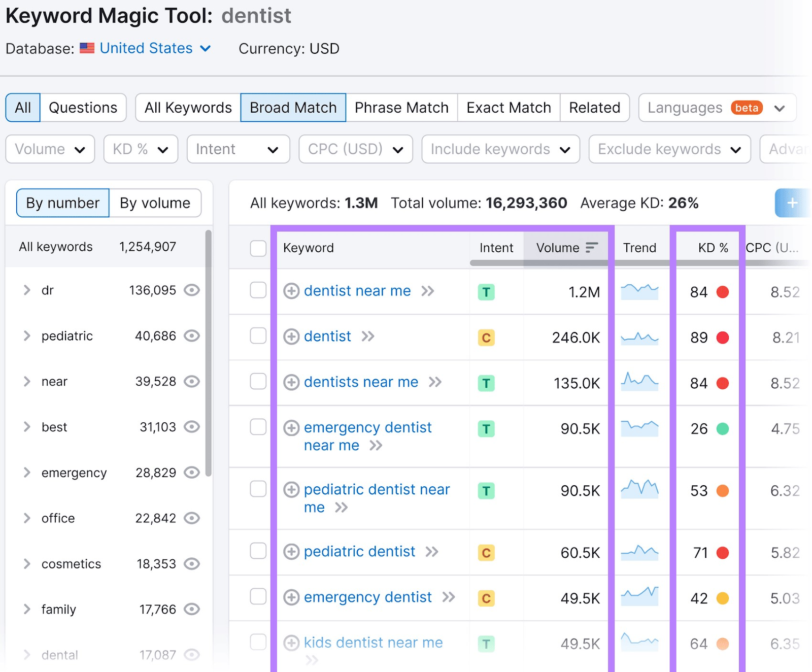Click the blue plus button above KD column
Viewport: 812px width, 672px height.
792,203
